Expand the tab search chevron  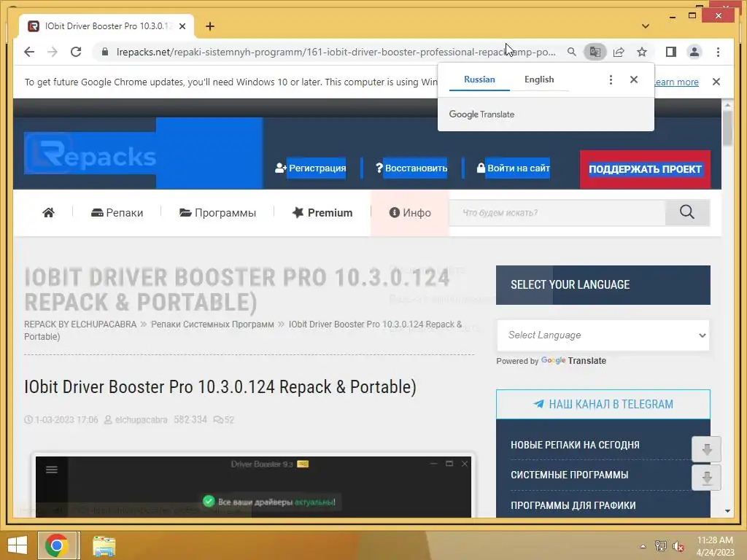coord(645,26)
